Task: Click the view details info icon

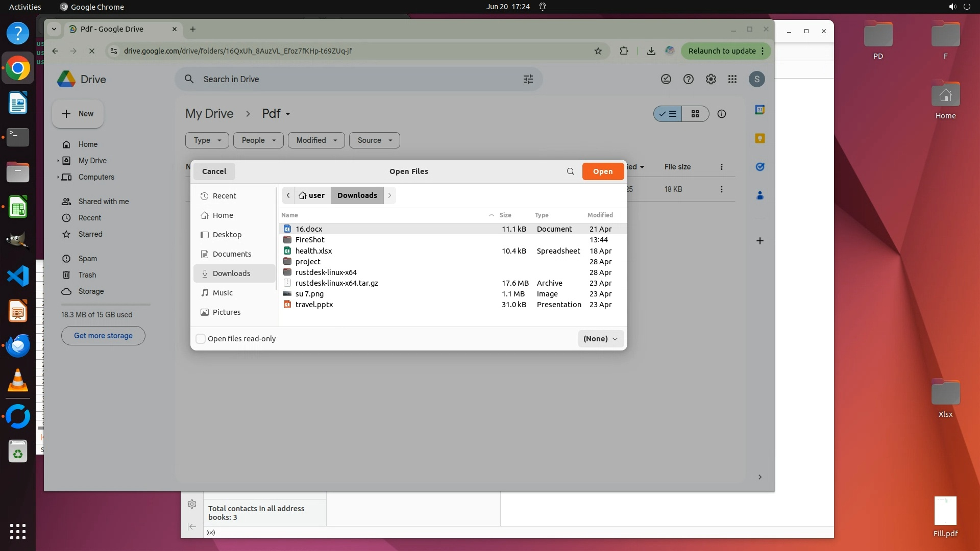Action: tap(721, 114)
